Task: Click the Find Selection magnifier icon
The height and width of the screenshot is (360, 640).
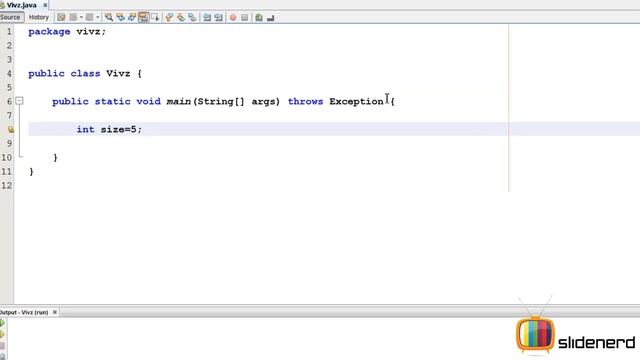Action: pyautogui.click(x=109, y=17)
